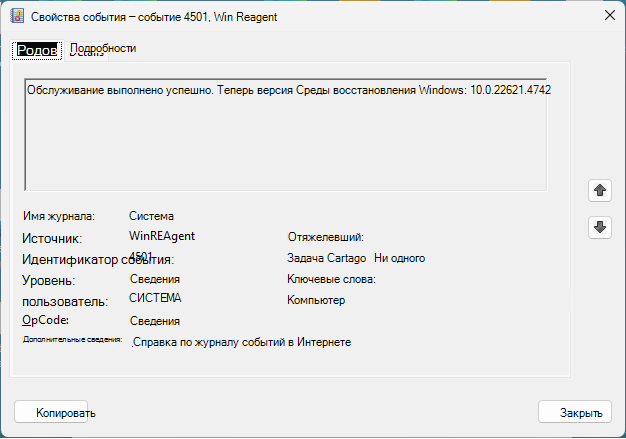
Task: Show the next event with down arrow
Action: (600, 227)
